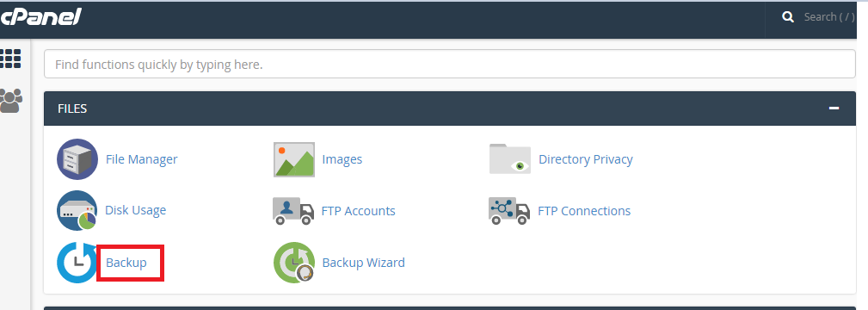Focus the find functions quickly field
This screenshot has height=310, width=868.
point(450,65)
